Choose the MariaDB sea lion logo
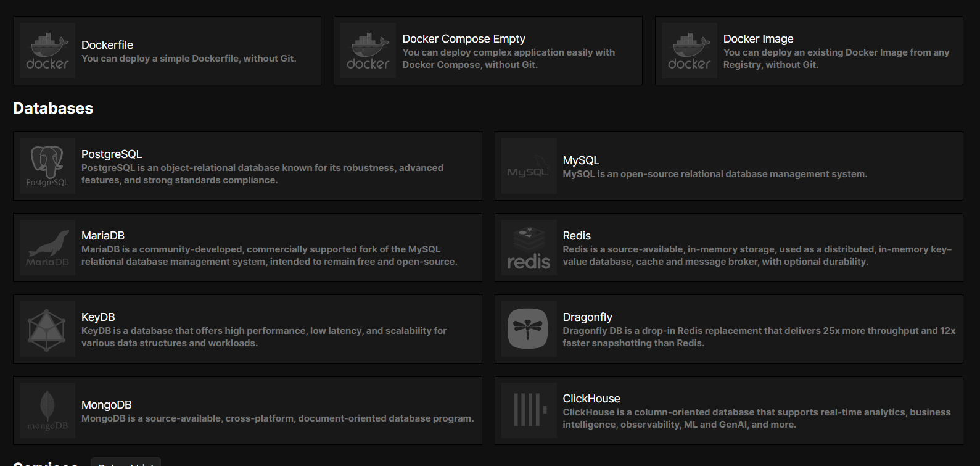This screenshot has height=466, width=980. 47,248
